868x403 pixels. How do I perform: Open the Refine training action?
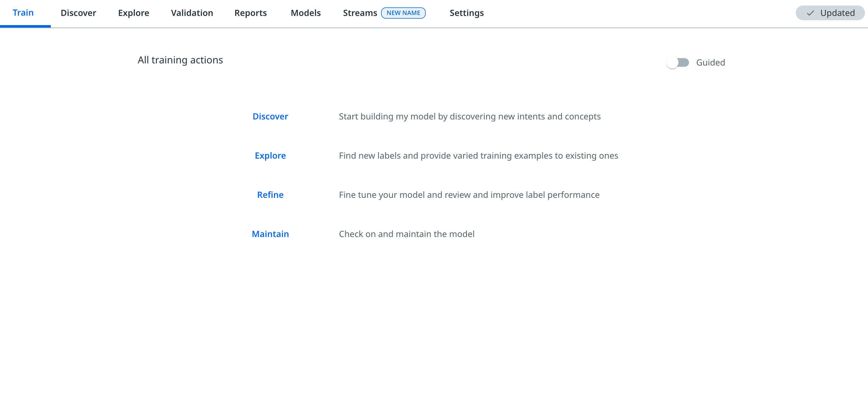click(270, 195)
